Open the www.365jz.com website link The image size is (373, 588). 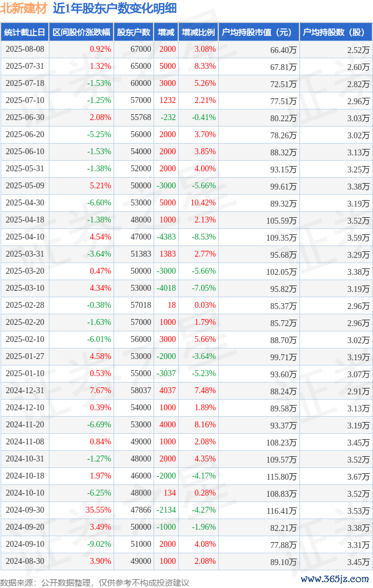point(334,579)
